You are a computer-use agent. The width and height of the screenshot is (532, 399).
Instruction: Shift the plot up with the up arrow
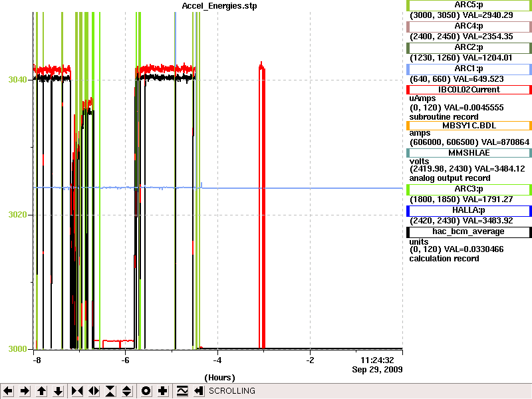coord(42,391)
